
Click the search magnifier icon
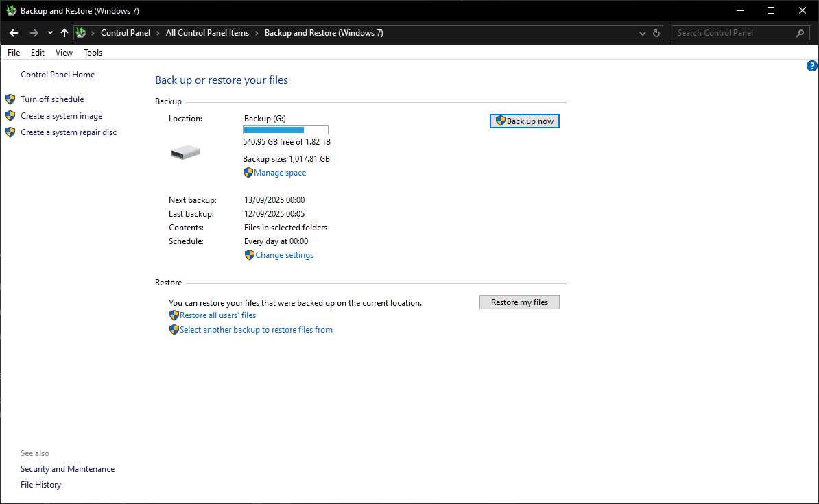800,33
